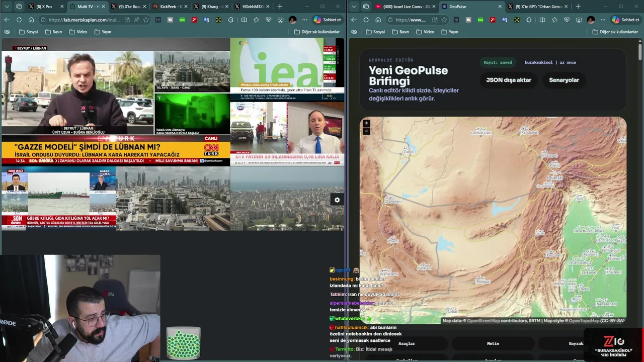Go back in the left browser window
This screenshot has width=644, height=362.
(7, 20)
